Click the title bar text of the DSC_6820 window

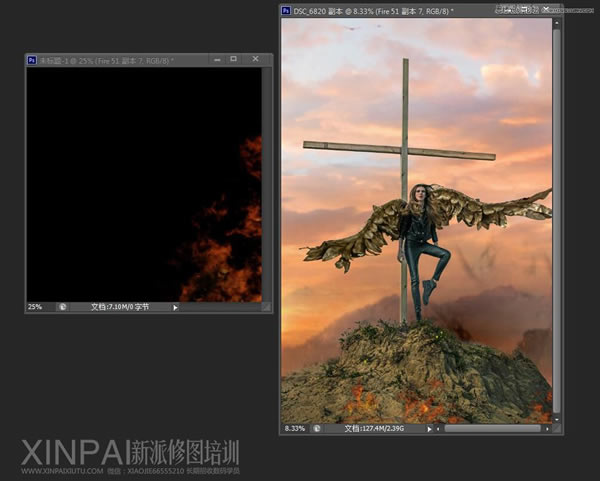[373, 11]
